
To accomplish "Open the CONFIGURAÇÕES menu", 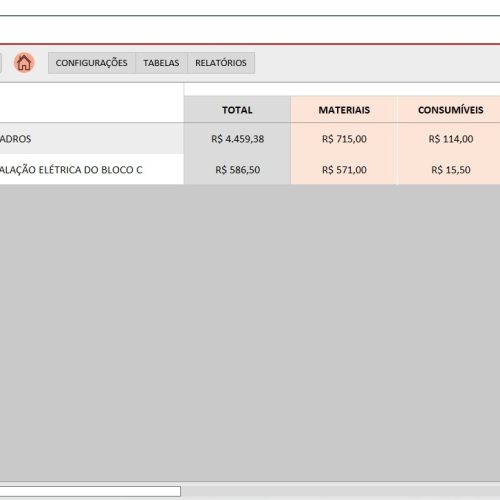I will (92, 63).
